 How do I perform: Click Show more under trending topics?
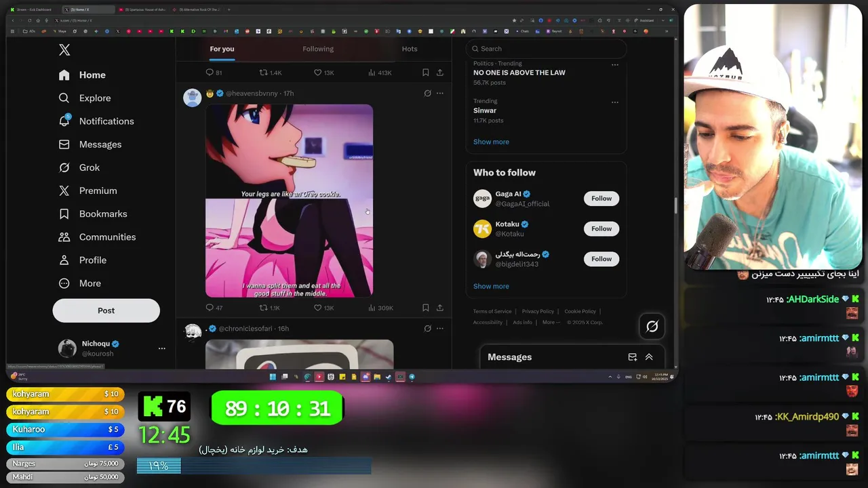coord(491,142)
